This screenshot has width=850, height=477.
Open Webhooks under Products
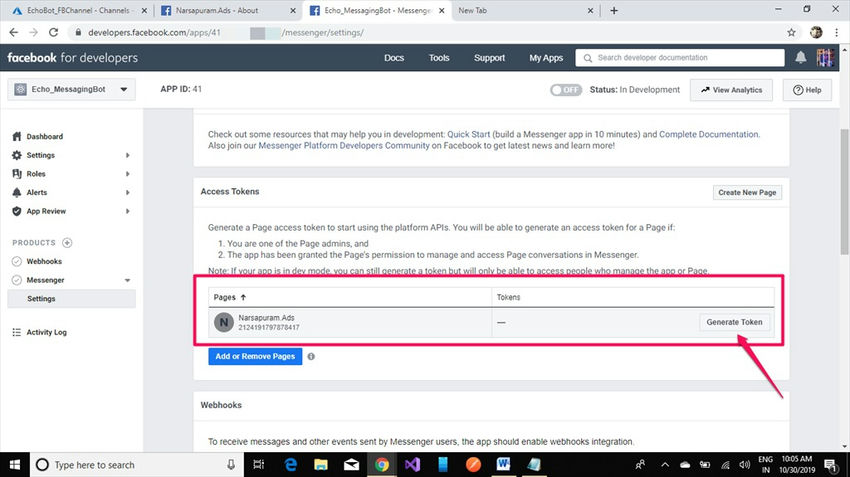pyautogui.click(x=44, y=261)
